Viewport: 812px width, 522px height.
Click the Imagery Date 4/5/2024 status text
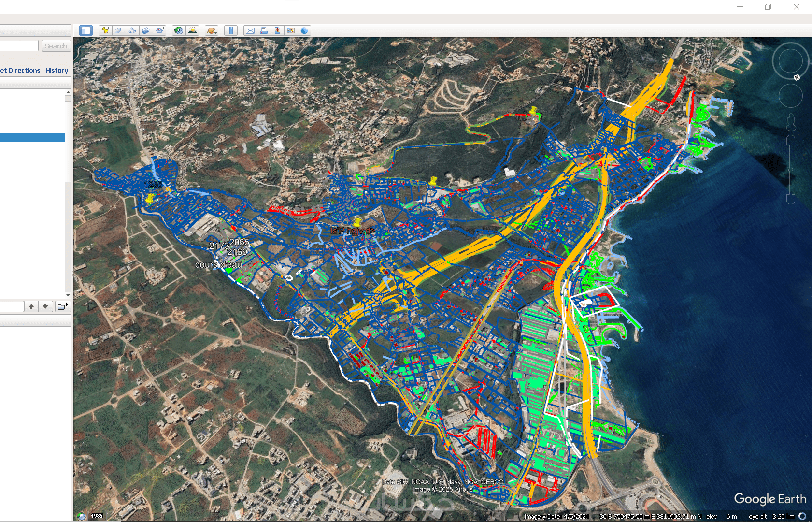pyautogui.click(x=556, y=517)
